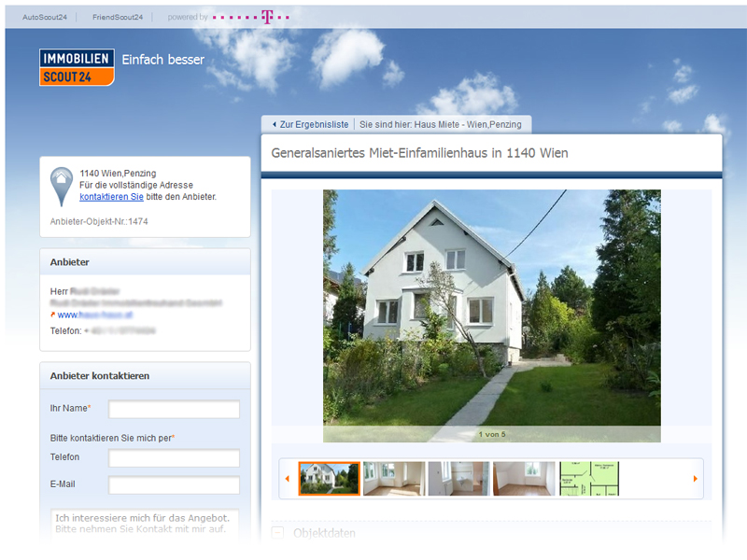This screenshot has height=560, width=747.
Task: Click the Telekom T logo
Action: point(268,17)
